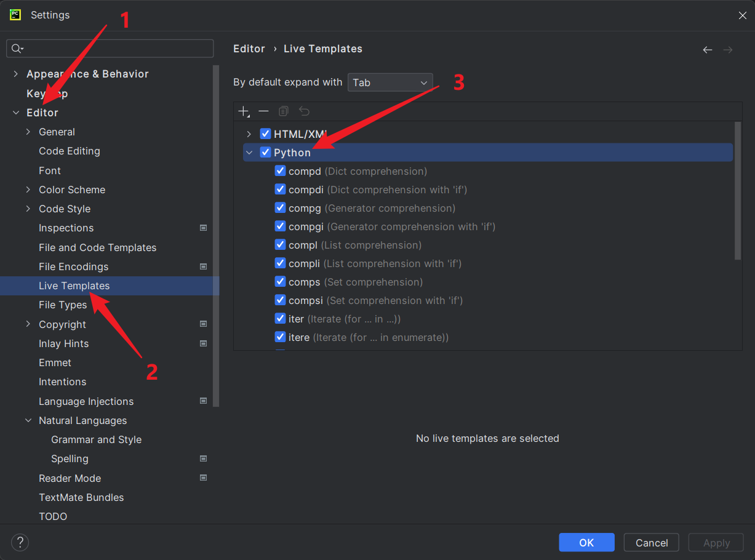Image resolution: width=755 pixels, height=560 pixels.
Task: Click the project-level icon beside Spelling
Action: [x=204, y=458]
